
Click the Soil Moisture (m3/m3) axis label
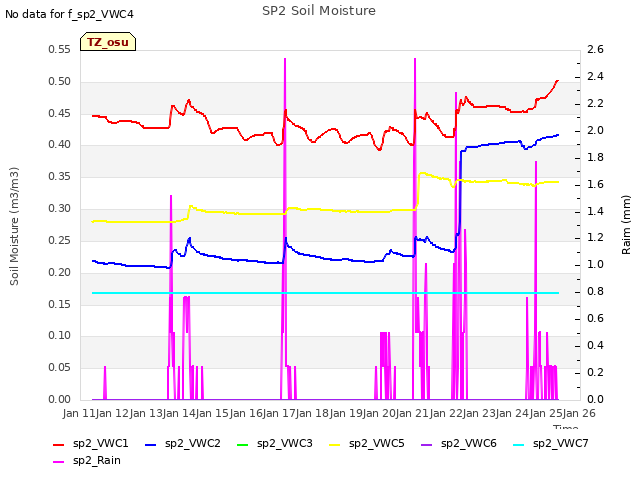tap(14, 226)
